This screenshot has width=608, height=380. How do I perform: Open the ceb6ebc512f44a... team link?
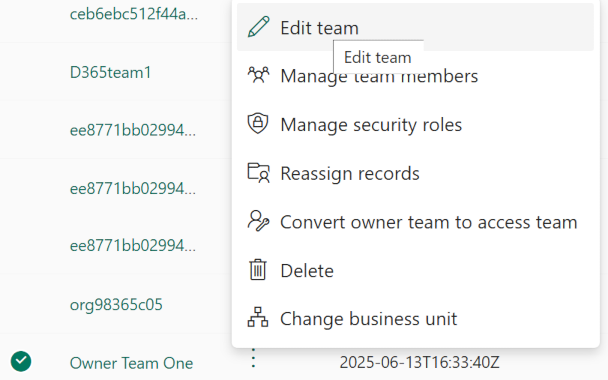134,14
